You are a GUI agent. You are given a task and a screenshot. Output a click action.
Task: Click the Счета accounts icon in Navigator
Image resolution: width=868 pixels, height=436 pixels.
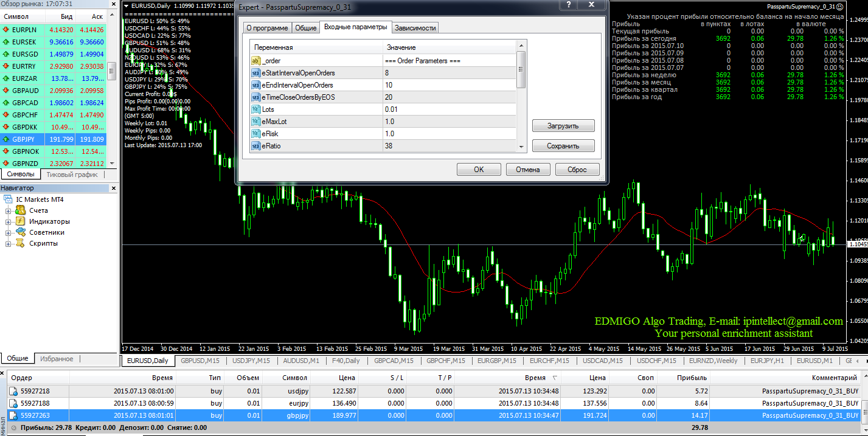click(x=20, y=210)
